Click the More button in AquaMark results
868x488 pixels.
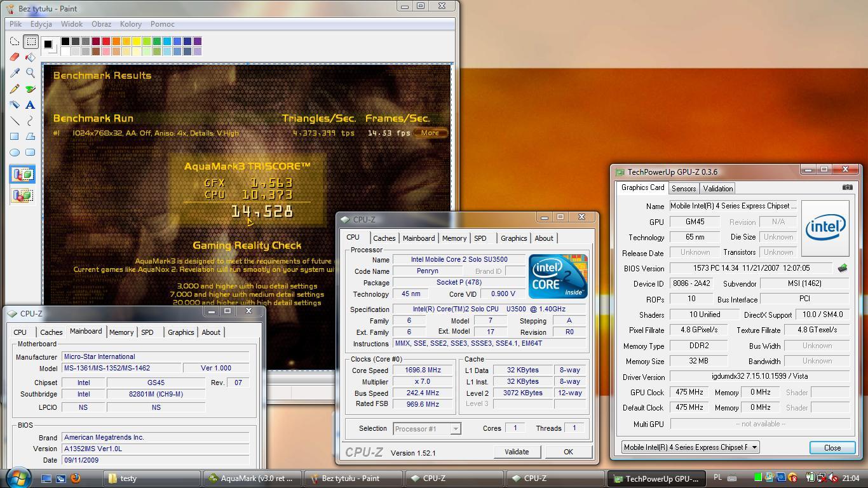[430, 133]
